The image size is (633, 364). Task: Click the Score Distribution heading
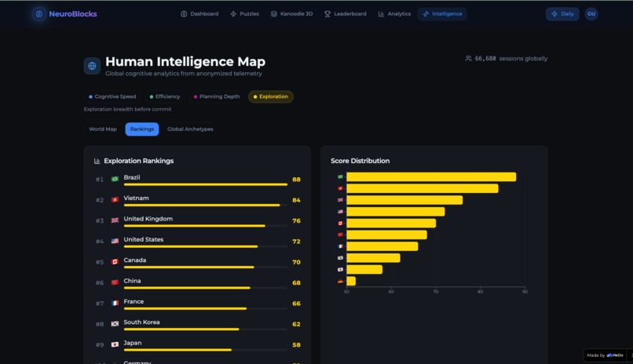pos(360,161)
